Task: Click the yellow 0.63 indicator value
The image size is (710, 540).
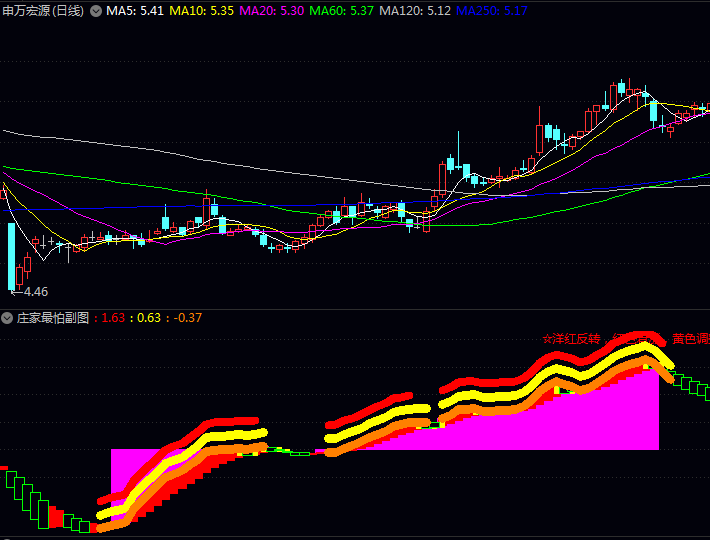Action: coord(149,318)
